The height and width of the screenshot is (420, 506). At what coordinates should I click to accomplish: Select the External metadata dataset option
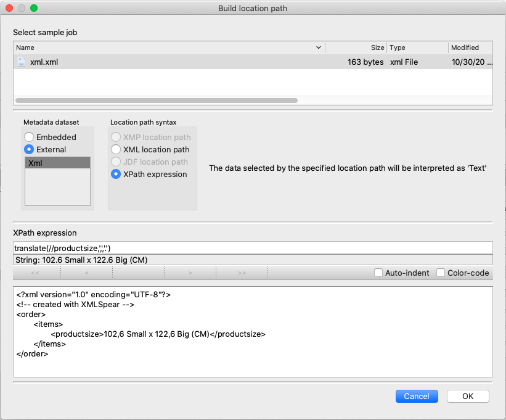point(29,149)
